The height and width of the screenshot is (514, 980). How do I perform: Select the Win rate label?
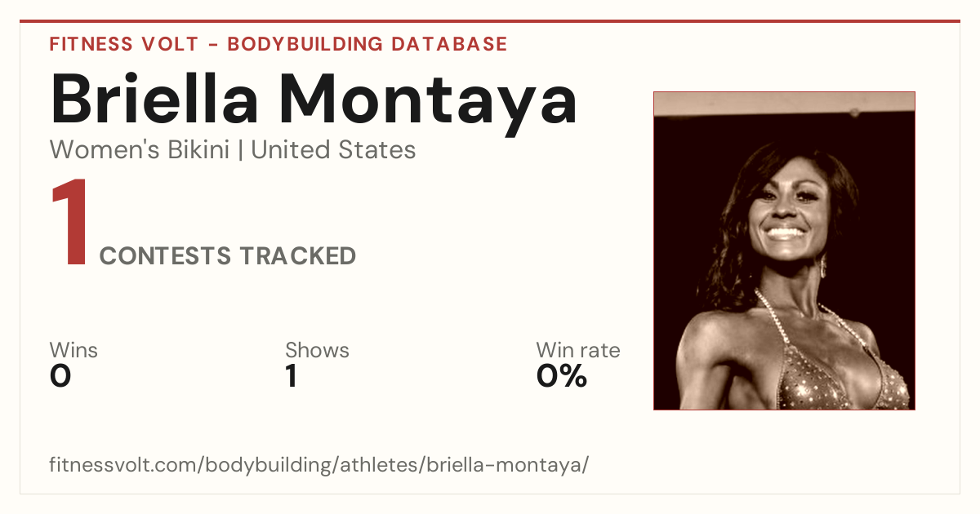pos(577,351)
